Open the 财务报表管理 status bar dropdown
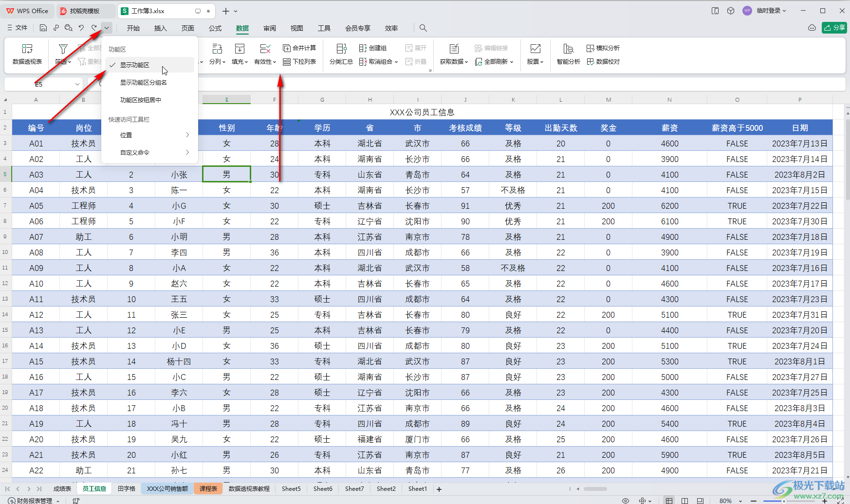Viewport: 850px width, 504px height. point(58,501)
